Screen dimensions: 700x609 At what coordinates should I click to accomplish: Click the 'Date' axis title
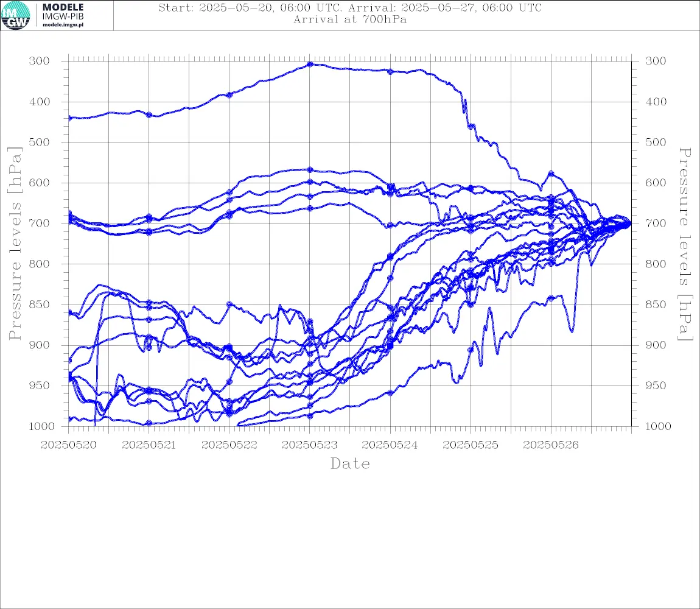pyautogui.click(x=350, y=463)
